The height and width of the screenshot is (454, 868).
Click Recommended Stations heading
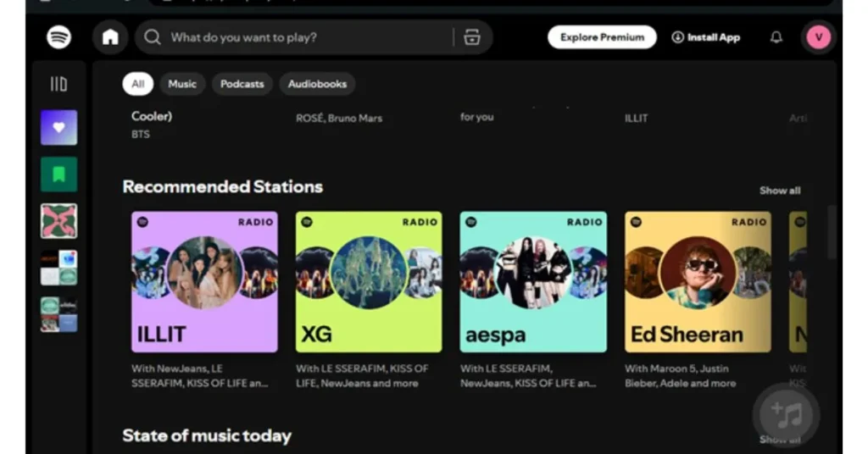point(223,187)
